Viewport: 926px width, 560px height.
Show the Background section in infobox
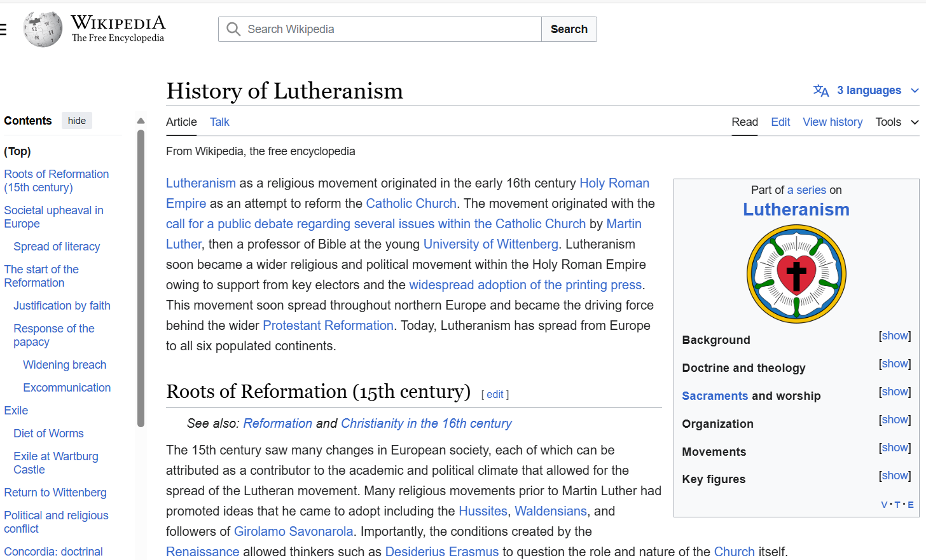[x=895, y=336]
